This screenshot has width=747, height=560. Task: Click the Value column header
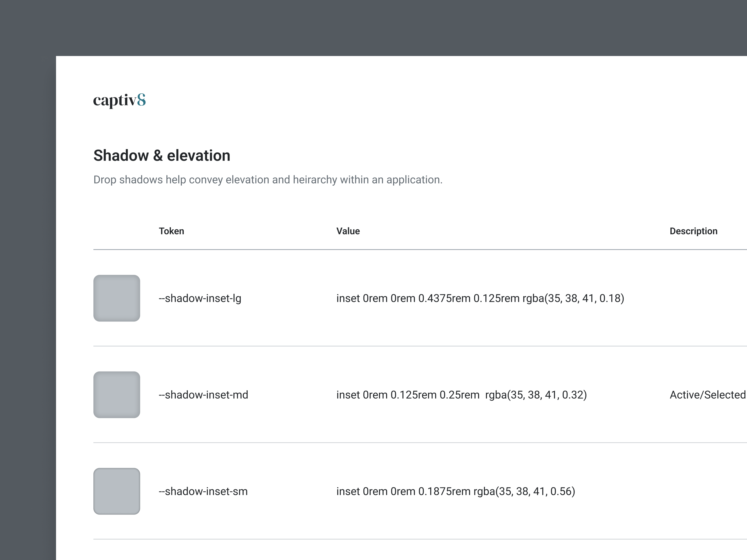tap(348, 231)
